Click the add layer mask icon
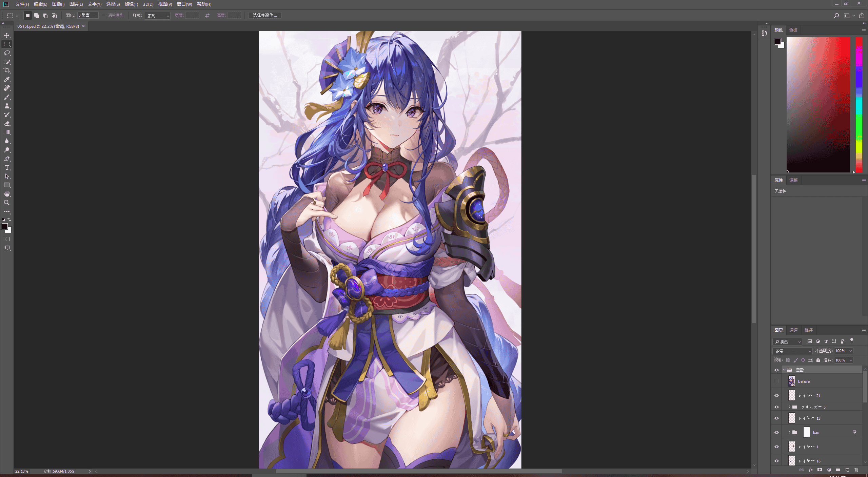Screen dimensions: 868x477 pyautogui.click(x=820, y=470)
